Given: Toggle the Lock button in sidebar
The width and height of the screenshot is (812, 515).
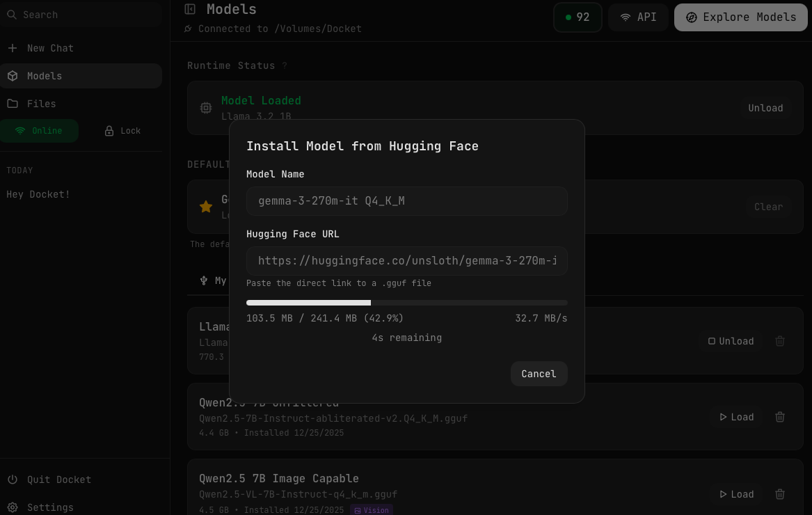Looking at the screenshot, I should [x=122, y=131].
